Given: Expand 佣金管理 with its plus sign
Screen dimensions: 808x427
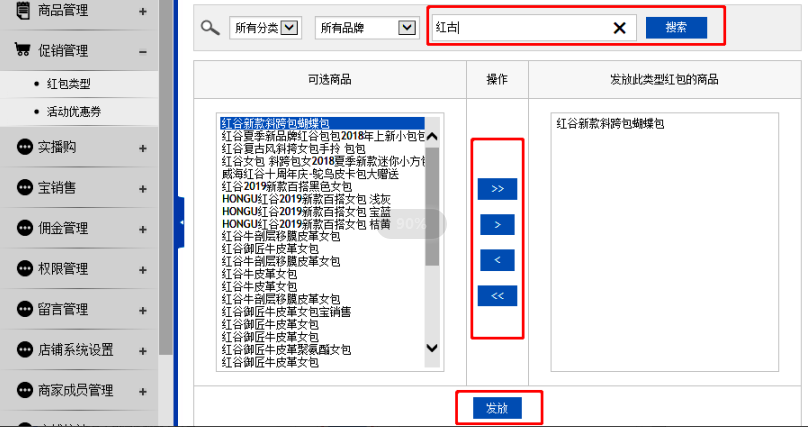Looking at the screenshot, I should pyautogui.click(x=143, y=229).
